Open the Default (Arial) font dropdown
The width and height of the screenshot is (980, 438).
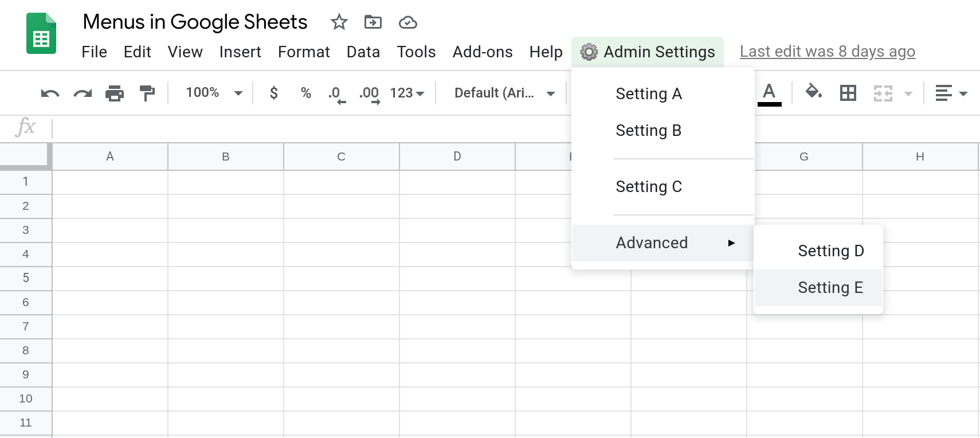pyautogui.click(x=504, y=93)
